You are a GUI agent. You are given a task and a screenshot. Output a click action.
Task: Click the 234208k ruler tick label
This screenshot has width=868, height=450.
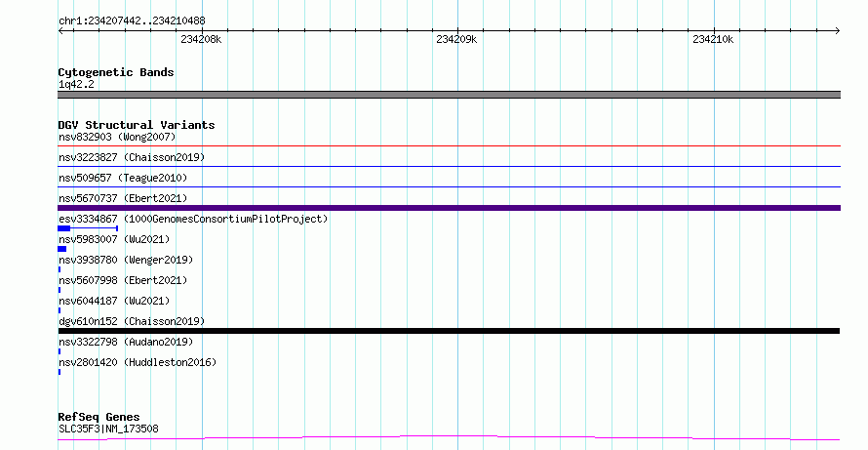tap(201, 39)
